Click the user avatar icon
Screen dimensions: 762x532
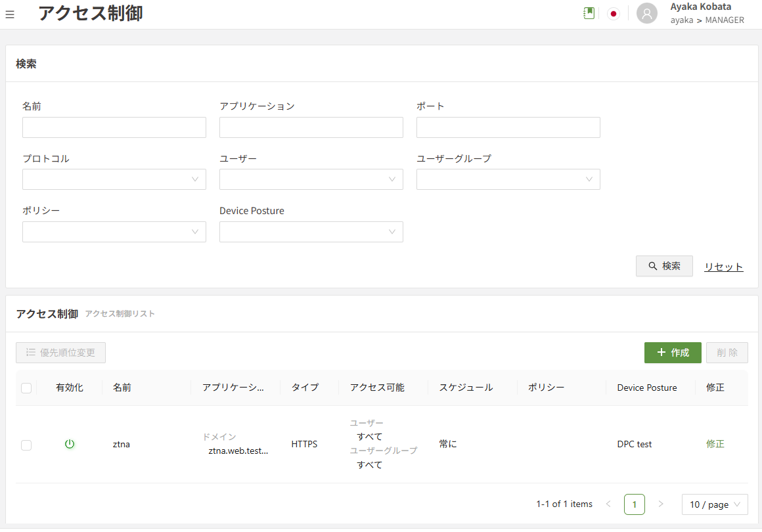click(x=647, y=14)
